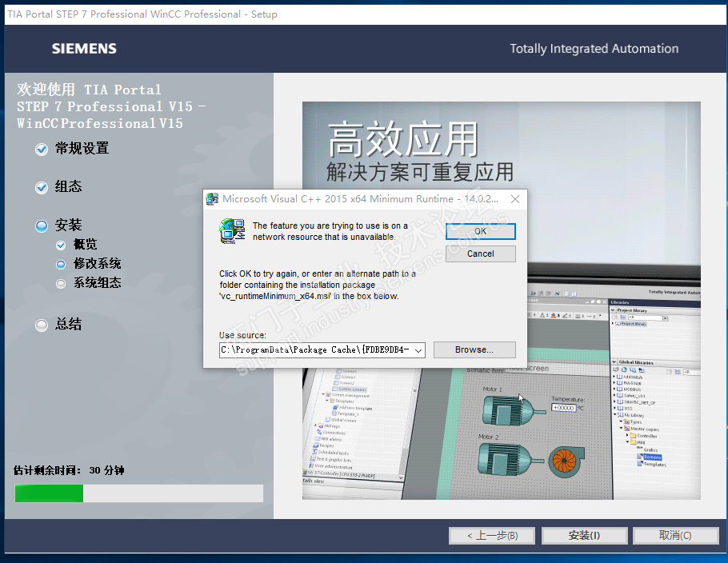Click the 总结 step label

coord(68,324)
